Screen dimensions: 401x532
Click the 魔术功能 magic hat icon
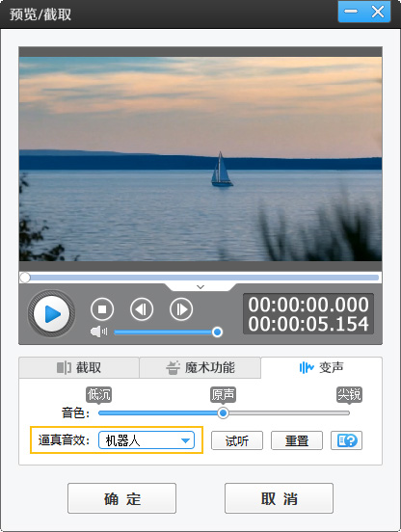point(173,367)
